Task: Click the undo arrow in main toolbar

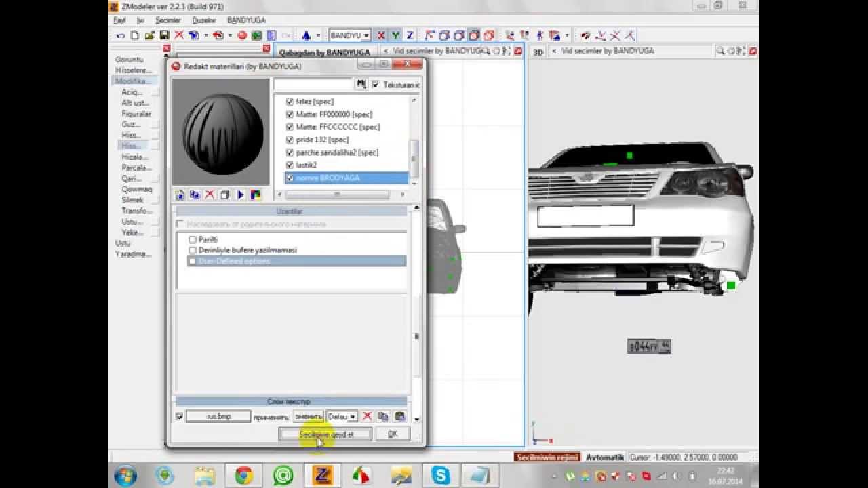Action: point(121,35)
